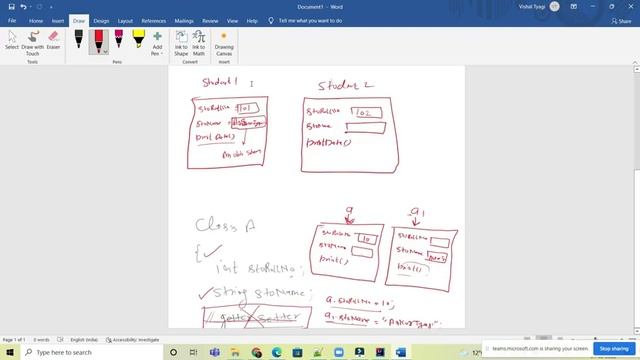Switch to the Word taskbar icon
The height and width of the screenshot is (360, 640).
401,352
